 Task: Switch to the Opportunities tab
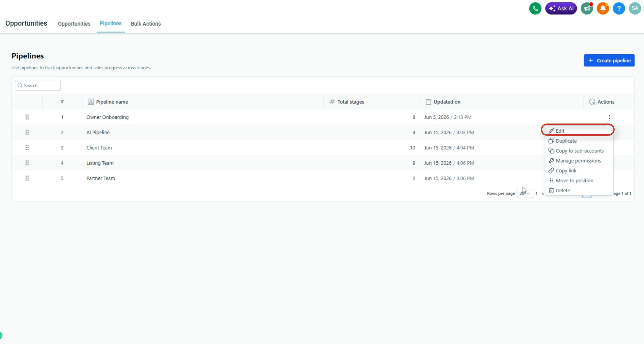coord(74,24)
